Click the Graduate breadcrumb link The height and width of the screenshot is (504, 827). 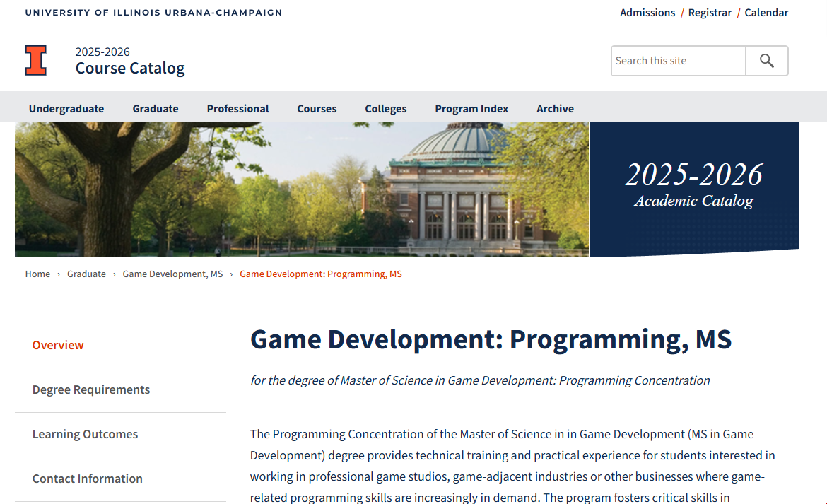86,274
